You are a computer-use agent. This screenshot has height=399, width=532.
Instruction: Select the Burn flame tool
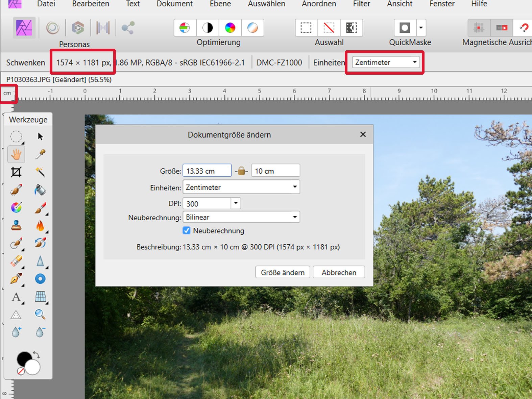[40, 225]
